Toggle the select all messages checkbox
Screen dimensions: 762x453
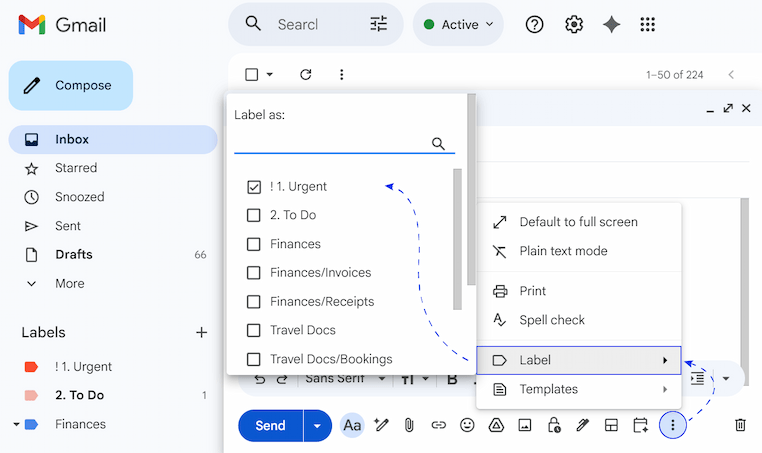[252, 74]
